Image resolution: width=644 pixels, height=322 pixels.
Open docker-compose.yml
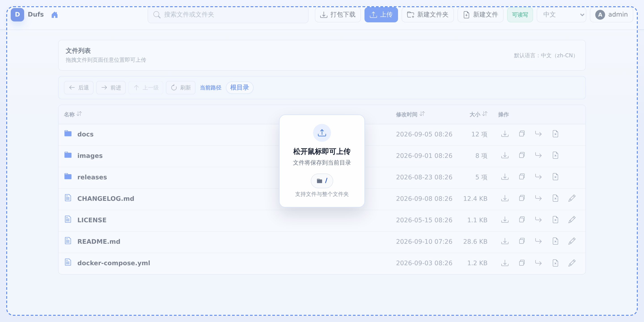coord(114,263)
